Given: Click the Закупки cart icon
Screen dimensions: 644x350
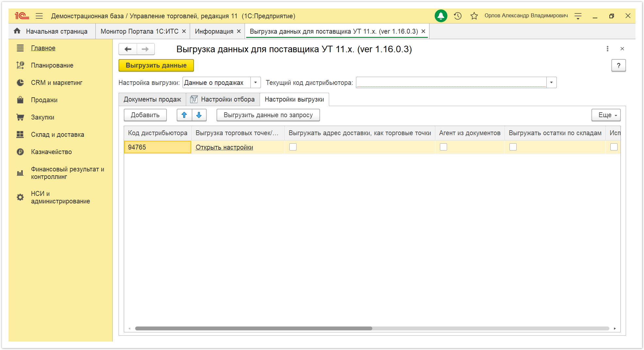Looking at the screenshot, I should pos(20,117).
